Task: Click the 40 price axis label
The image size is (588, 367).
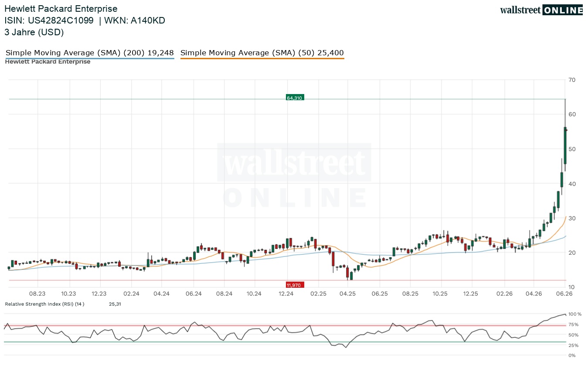Action: point(572,184)
